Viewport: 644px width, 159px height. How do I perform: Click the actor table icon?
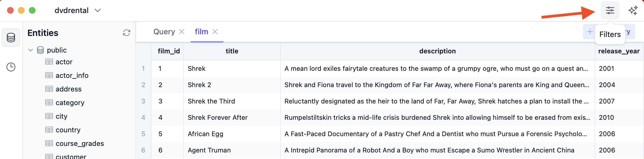[x=49, y=62]
